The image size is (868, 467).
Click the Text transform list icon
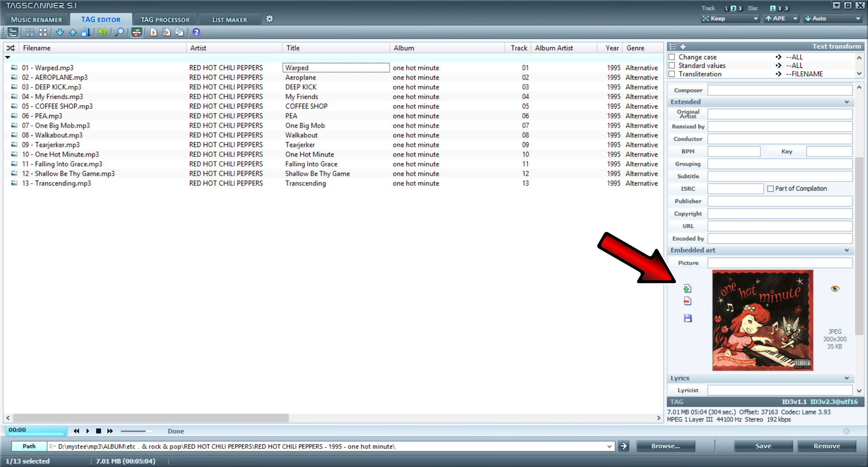tap(673, 47)
